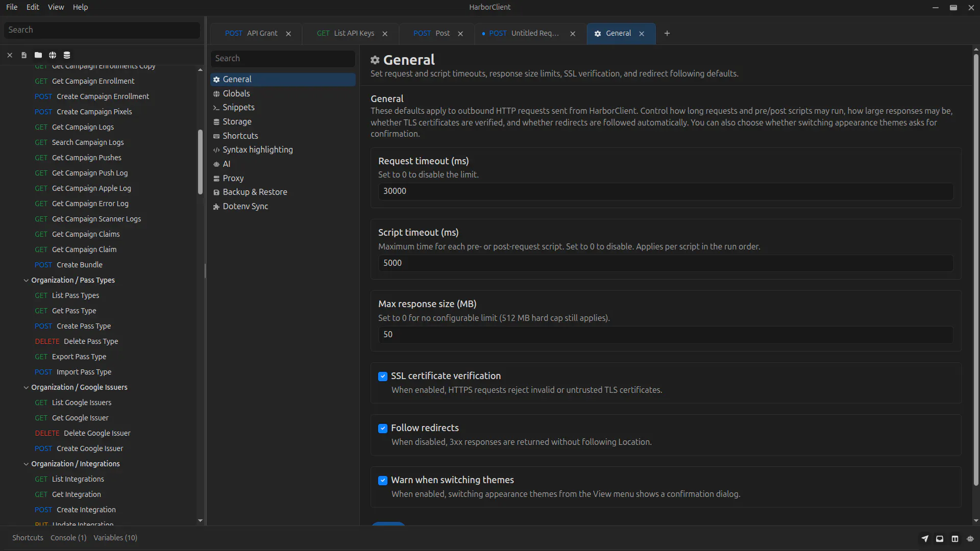980x551 pixels.
Task: Close the Untitled Request tab
Action: 573,34
